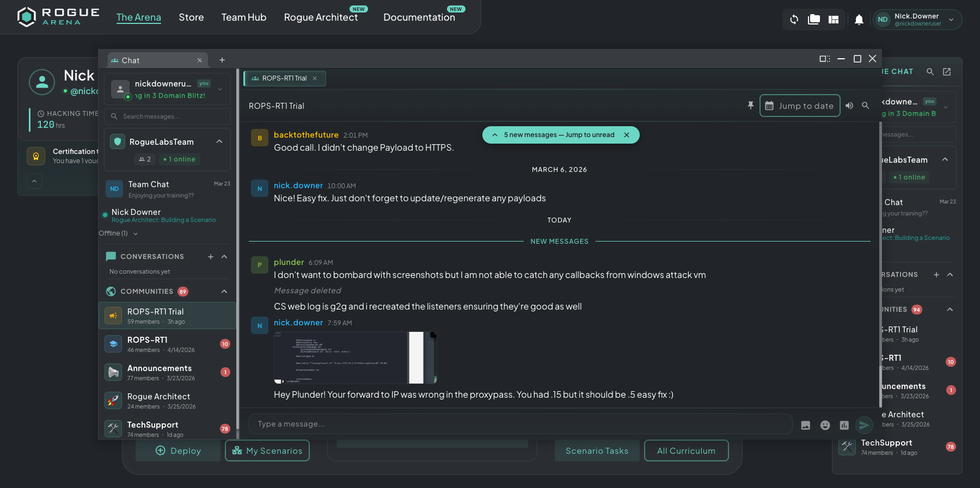
Task: Click backtothefuture username
Action: click(x=306, y=135)
